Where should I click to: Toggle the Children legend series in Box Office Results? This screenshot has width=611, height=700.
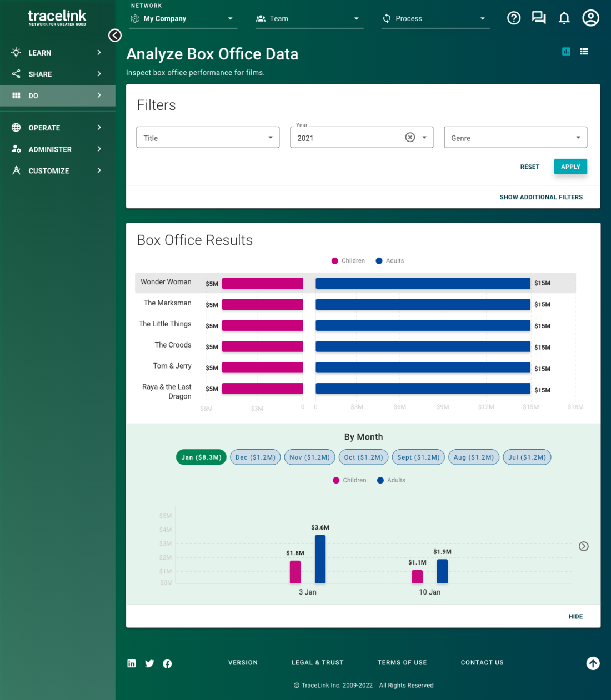pyautogui.click(x=348, y=261)
